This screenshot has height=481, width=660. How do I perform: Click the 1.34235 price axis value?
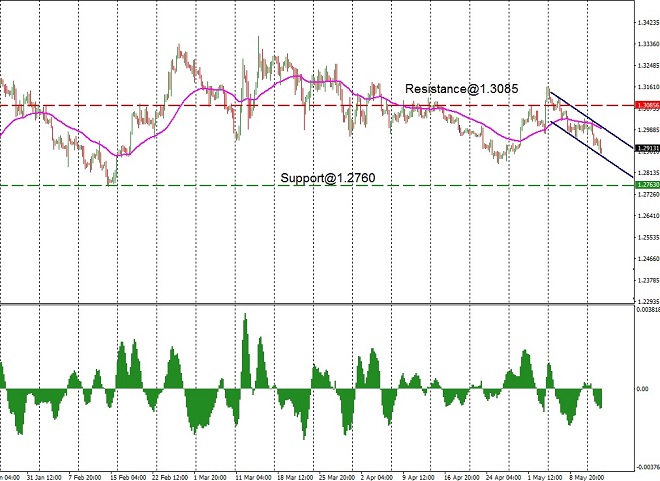648,23
